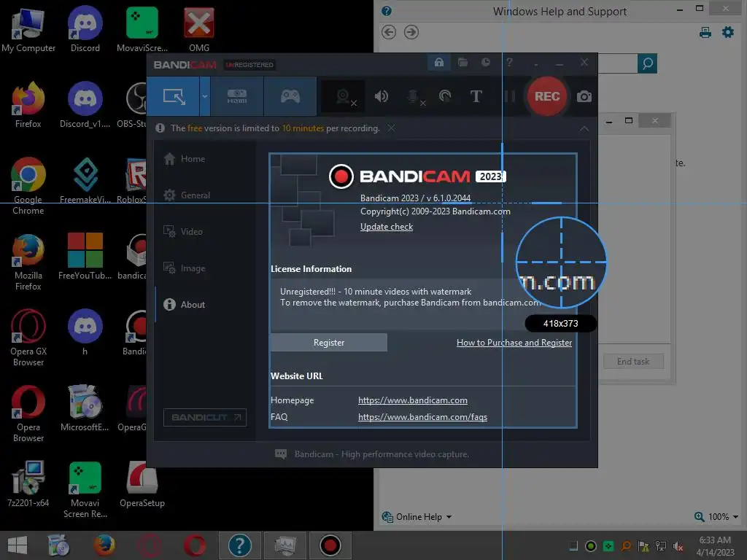Screen dimensions: 747x560
Task: Dismiss the free version notice
Action: coord(391,128)
